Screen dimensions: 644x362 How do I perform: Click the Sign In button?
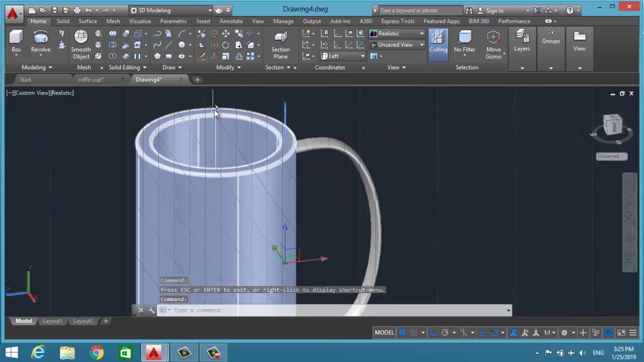pyautogui.click(x=495, y=11)
